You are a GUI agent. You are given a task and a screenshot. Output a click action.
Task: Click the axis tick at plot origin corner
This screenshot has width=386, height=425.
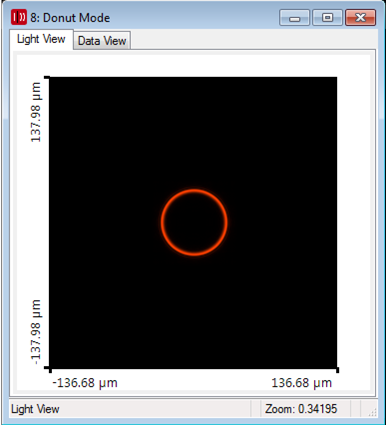[50, 369]
